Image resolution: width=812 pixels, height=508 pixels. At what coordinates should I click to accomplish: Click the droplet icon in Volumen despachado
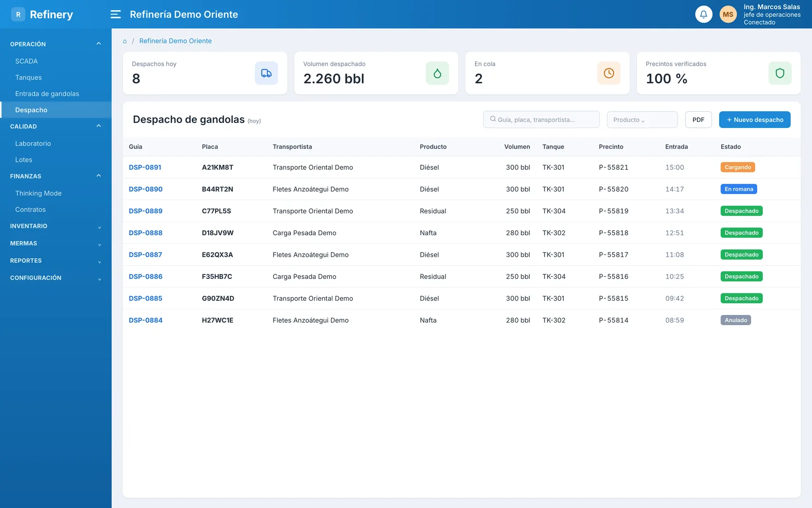[x=437, y=73]
